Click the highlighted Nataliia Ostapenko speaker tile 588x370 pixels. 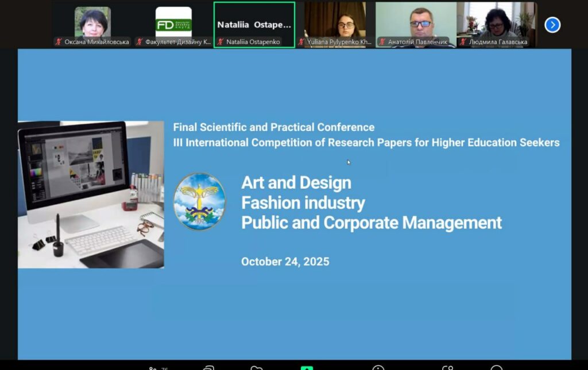click(x=254, y=22)
